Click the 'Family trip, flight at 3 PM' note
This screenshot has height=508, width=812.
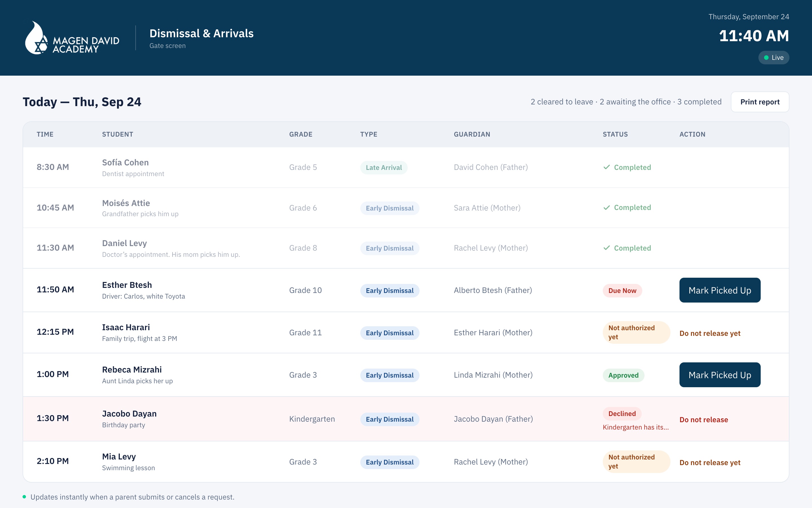[x=139, y=339]
